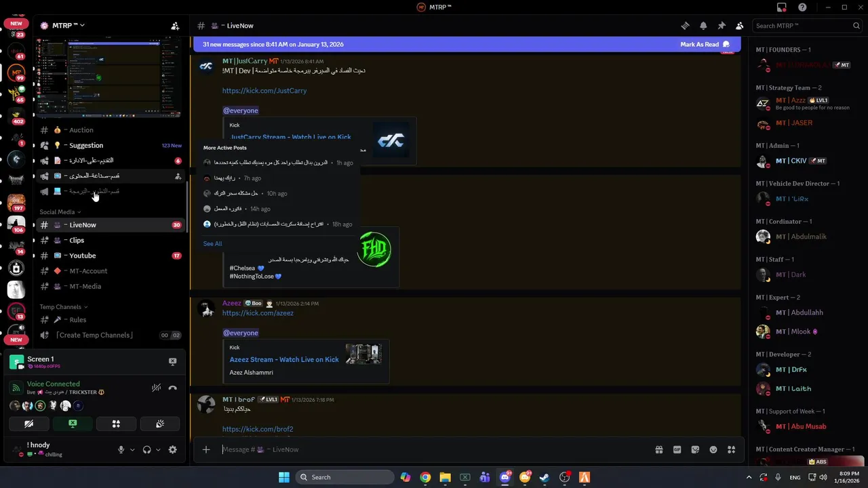Open Steam from the taskbar
The image size is (868, 488).
click(x=545, y=477)
